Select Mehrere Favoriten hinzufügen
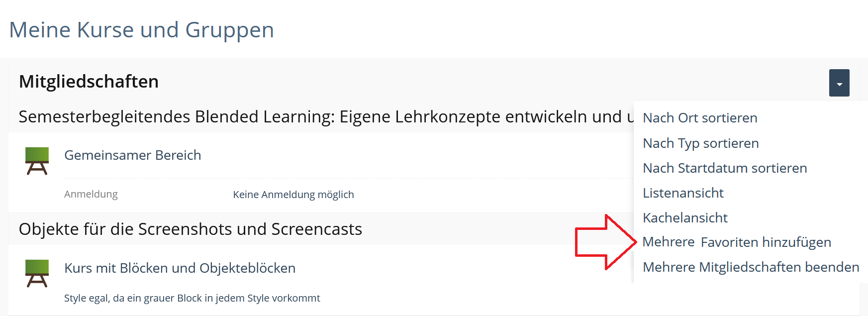 pyautogui.click(x=737, y=242)
